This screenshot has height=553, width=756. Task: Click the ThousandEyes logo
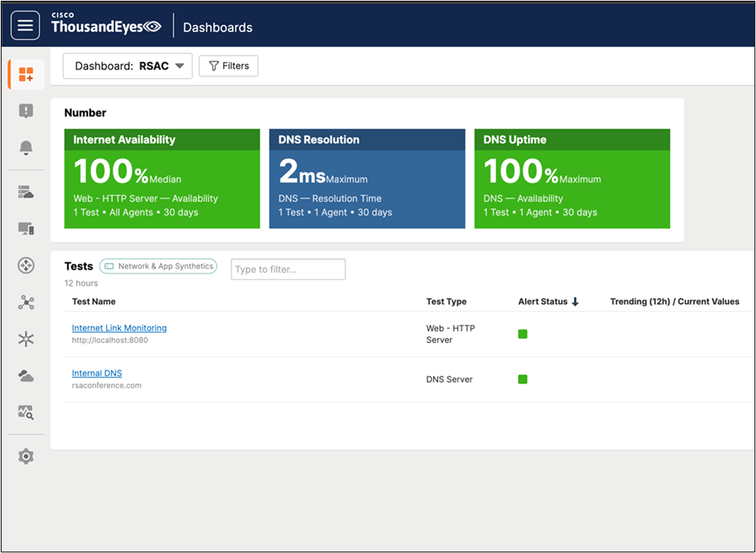[x=107, y=23]
